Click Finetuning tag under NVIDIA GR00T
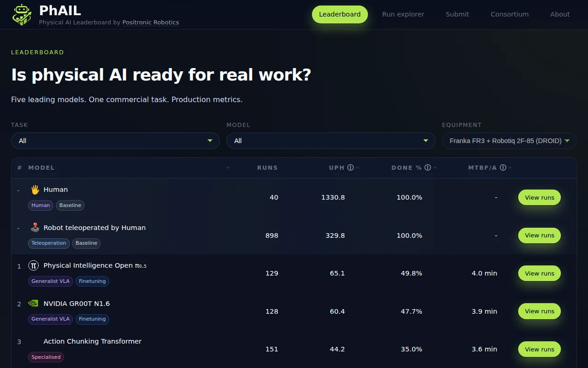The image size is (588, 368). (x=92, y=319)
